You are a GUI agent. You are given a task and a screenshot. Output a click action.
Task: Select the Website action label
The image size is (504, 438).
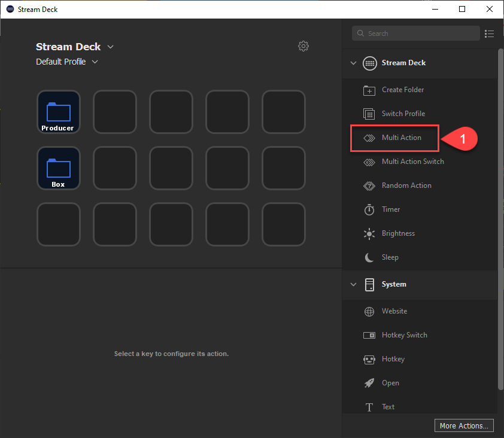pyautogui.click(x=394, y=311)
